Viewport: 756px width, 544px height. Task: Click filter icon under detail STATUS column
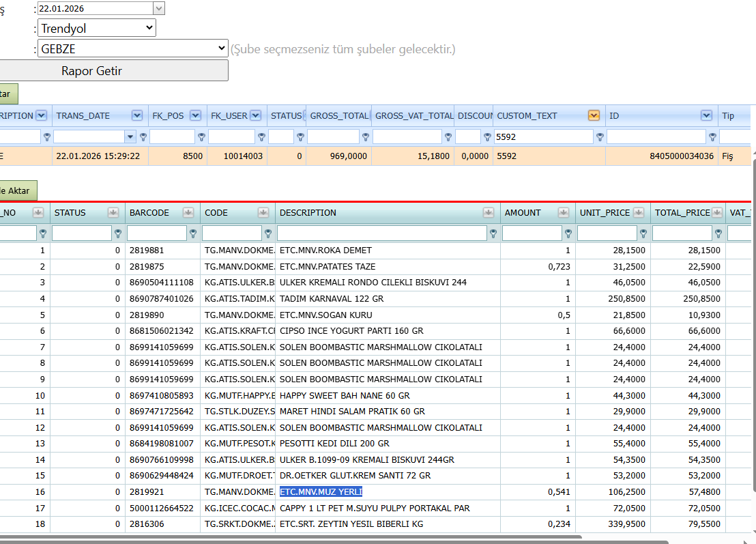click(118, 233)
